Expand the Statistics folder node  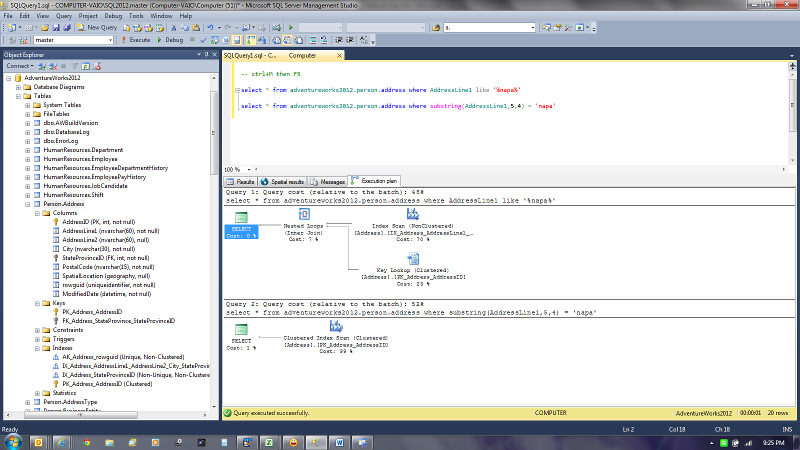click(x=37, y=393)
